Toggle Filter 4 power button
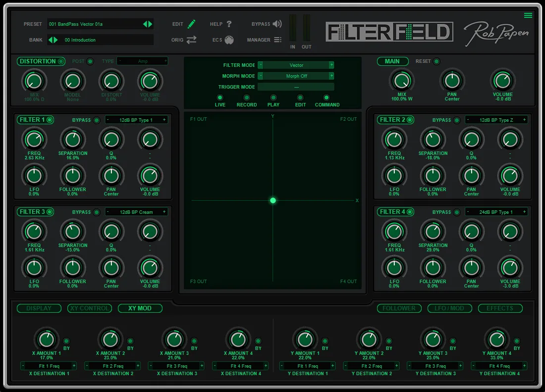Image resolution: width=545 pixels, height=392 pixels. [410, 212]
